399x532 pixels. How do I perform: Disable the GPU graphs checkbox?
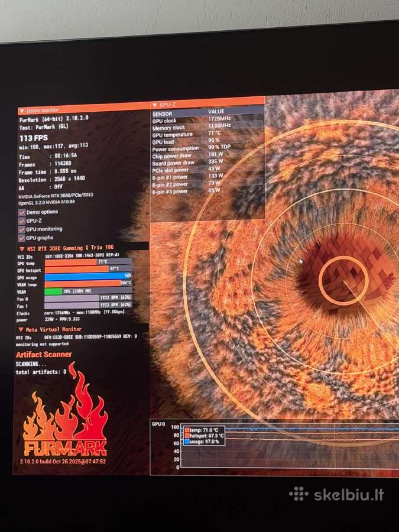[22, 238]
